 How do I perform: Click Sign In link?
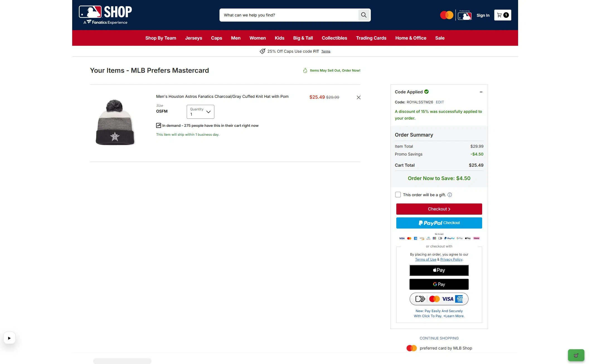coord(483,15)
